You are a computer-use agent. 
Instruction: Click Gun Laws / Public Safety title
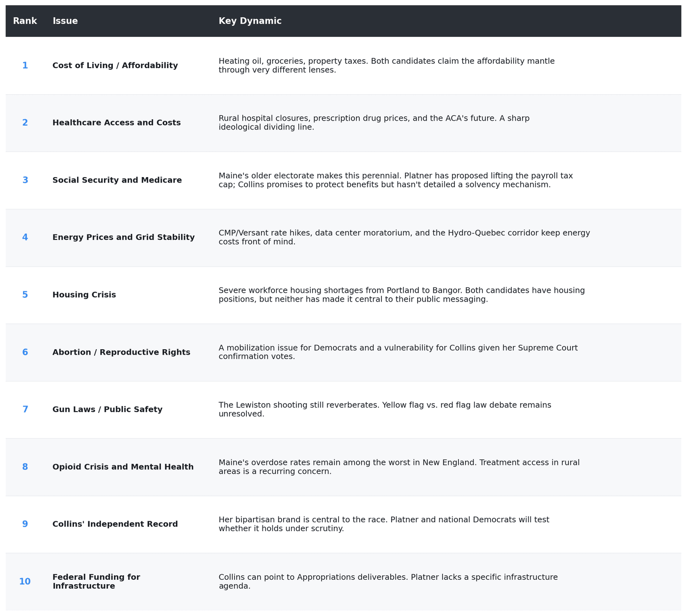pyautogui.click(x=107, y=410)
